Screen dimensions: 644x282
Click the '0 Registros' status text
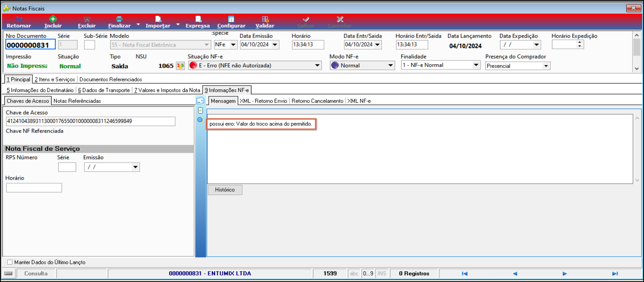click(414, 273)
